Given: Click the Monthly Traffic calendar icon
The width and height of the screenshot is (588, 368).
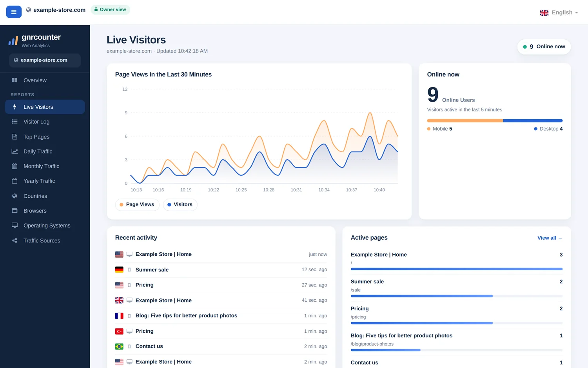Looking at the screenshot, I should (15, 166).
